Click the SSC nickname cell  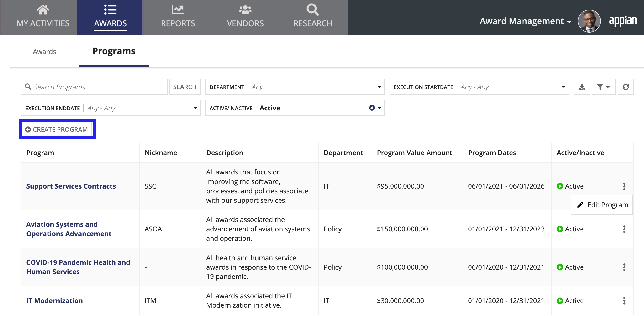[150, 186]
